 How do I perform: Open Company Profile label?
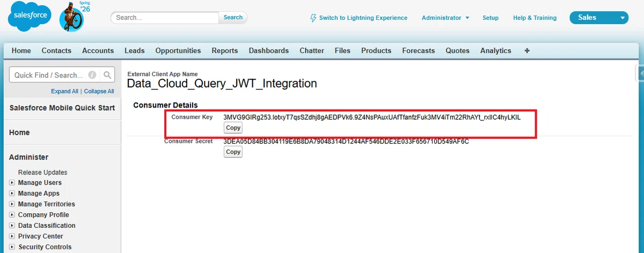point(43,215)
